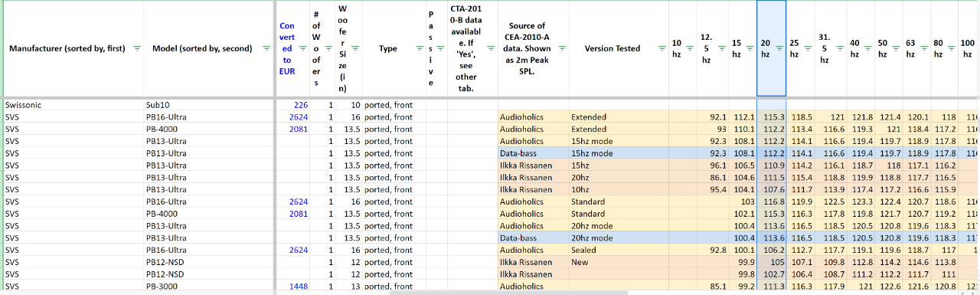This screenshot has width=980, height=295.
Task: Open filter icon on Type column
Action: 419,48
